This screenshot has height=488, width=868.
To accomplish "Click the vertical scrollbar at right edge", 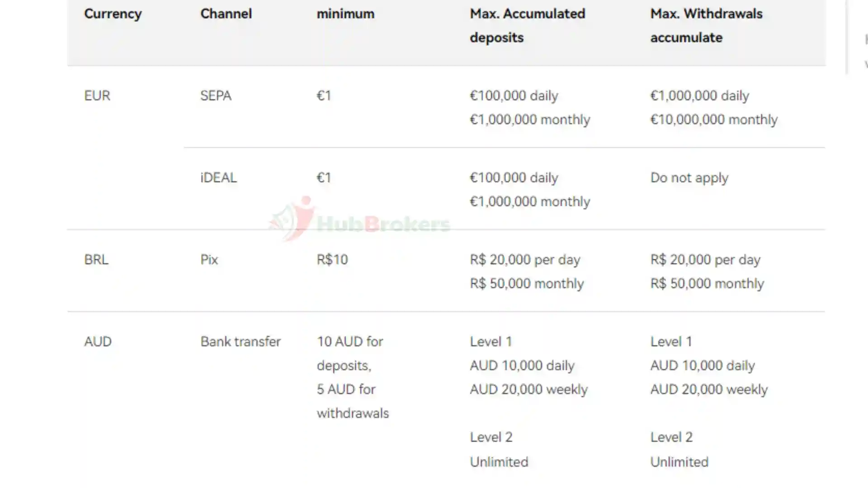I will point(847,36).
